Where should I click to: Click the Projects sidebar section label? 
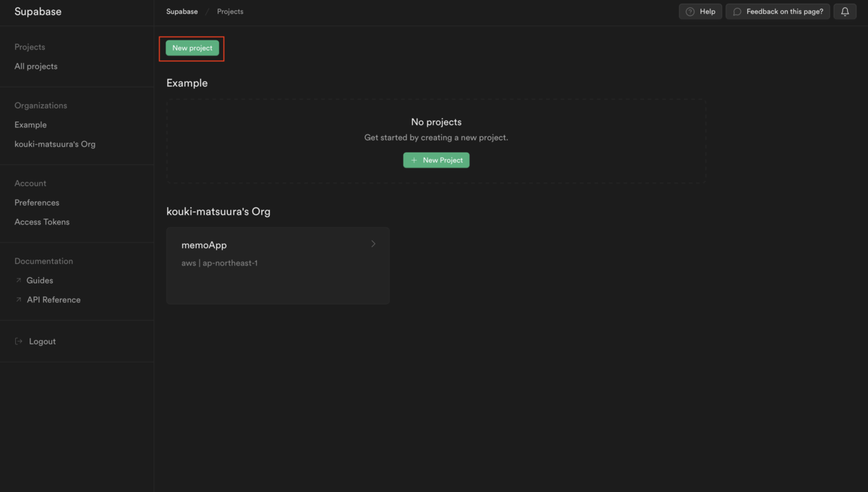(x=30, y=47)
